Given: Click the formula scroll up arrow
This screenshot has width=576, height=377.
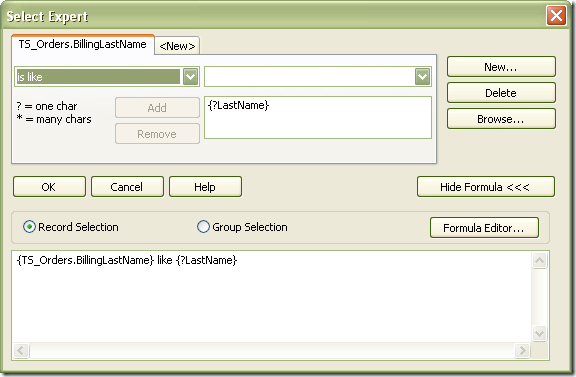Looking at the screenshot, I should pos(539,261).
